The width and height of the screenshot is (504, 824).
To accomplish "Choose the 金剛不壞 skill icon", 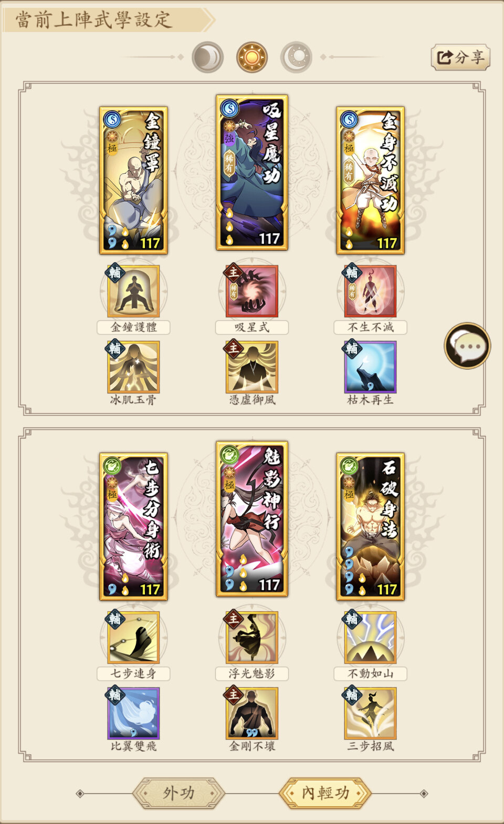I will pyautogui.click(x=252, y=713).
